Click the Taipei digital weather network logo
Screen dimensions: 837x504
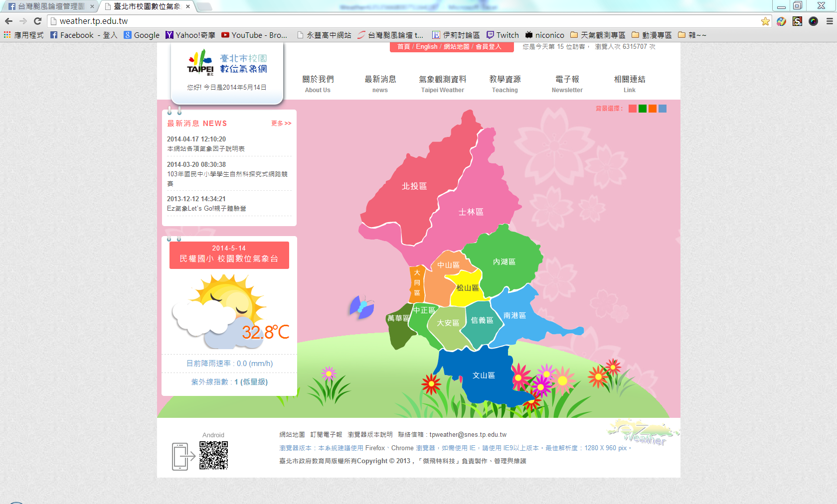click(x=227, y=64)
